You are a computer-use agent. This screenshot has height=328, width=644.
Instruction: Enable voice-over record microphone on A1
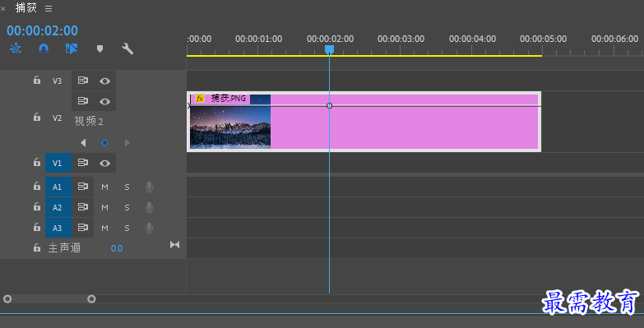(x=150, y=187)
